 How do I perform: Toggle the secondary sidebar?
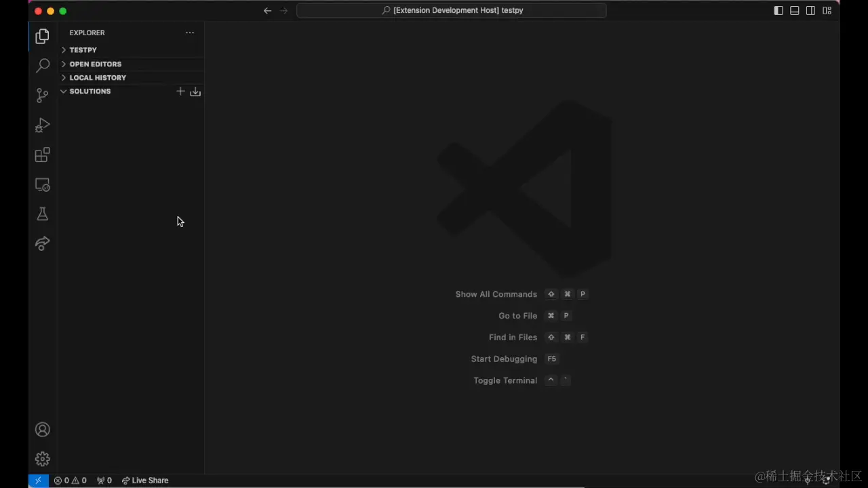pos(810,10)
